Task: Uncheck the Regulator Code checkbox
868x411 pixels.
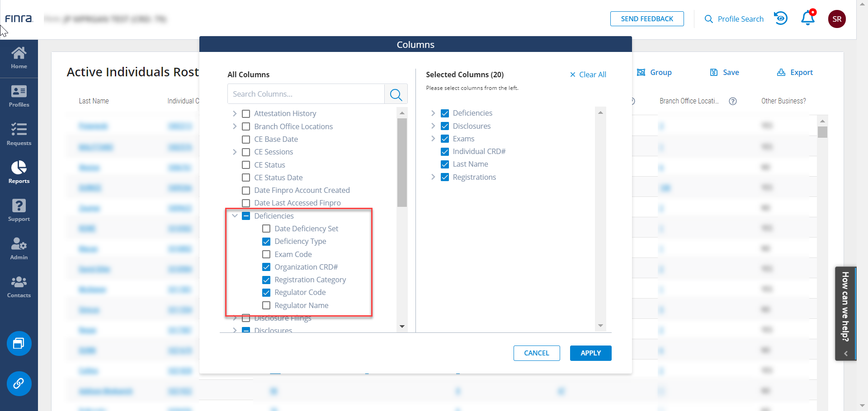Action: (266, 293)
